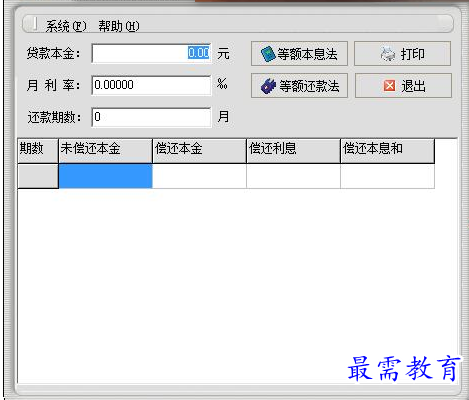The image size is (469, 400).
Task: Click the 月利率 input field
Action: (x=151, y=85)
